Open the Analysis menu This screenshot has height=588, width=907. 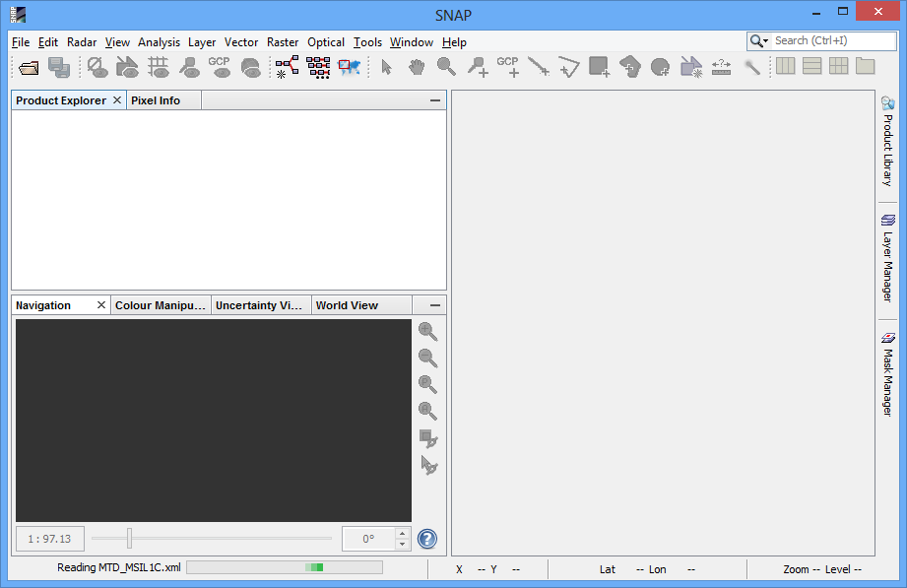[x=159, y=42]
